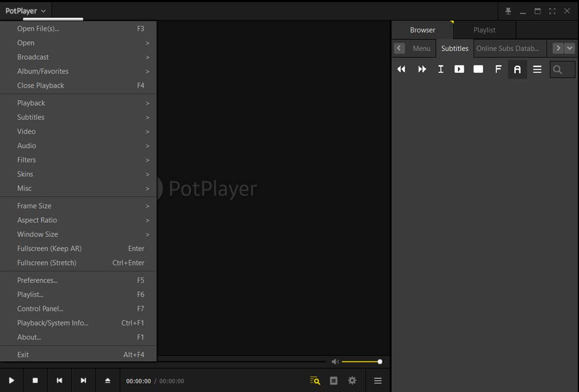Image resolution: width=579 pixels, height=392 pixels.
Task: Adjust the yellow volume slider
Action: (362, 362)
